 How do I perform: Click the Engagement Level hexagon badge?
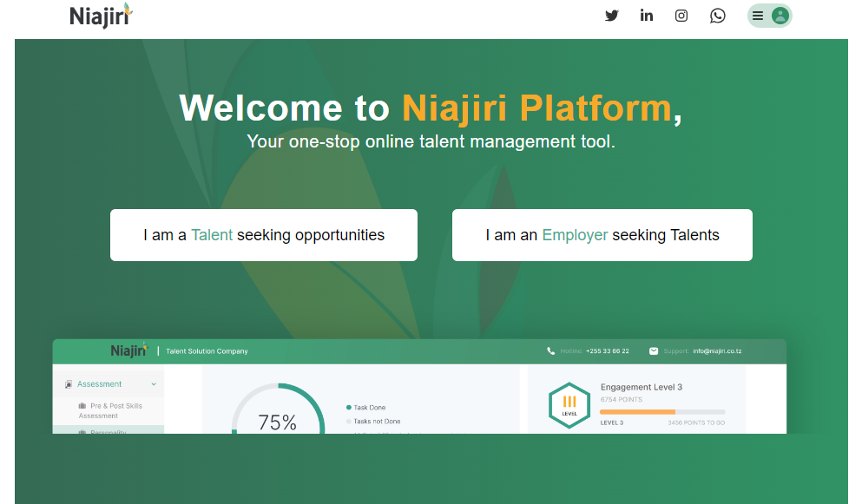point(569,403)
